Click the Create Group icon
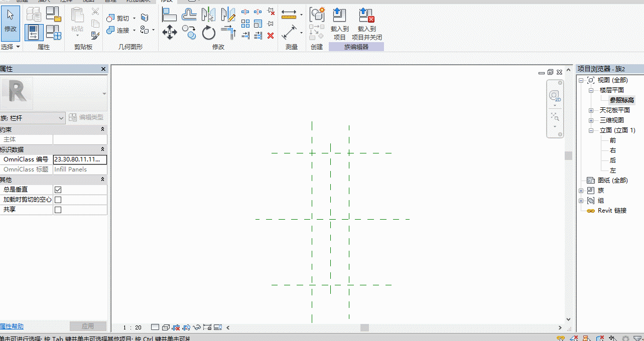Screen dimensions: 644x341 tap(317, 15)
